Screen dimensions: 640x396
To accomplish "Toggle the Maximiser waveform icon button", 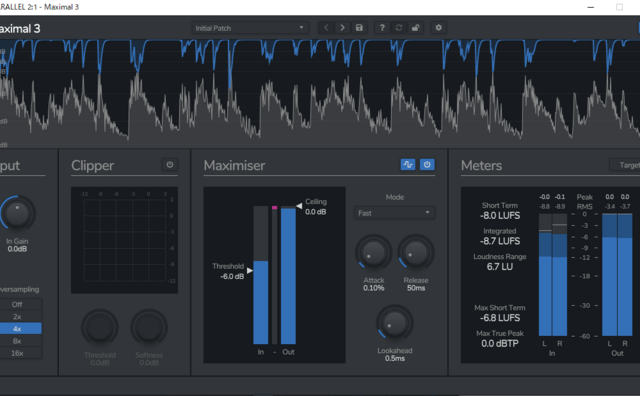I will pyautogui.click(x=408, y=165).
